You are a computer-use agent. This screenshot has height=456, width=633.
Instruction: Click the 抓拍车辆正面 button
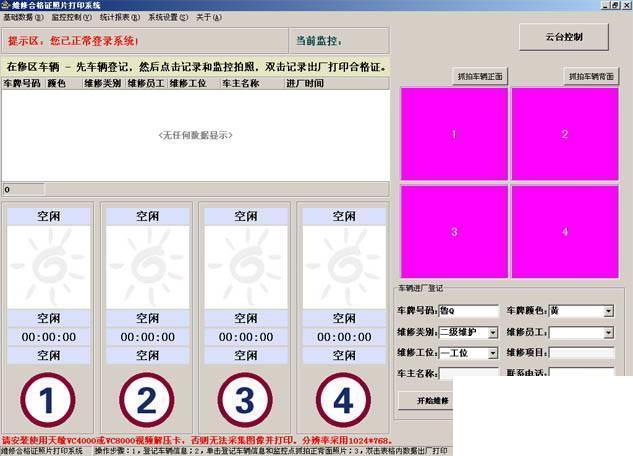[480, 76]
